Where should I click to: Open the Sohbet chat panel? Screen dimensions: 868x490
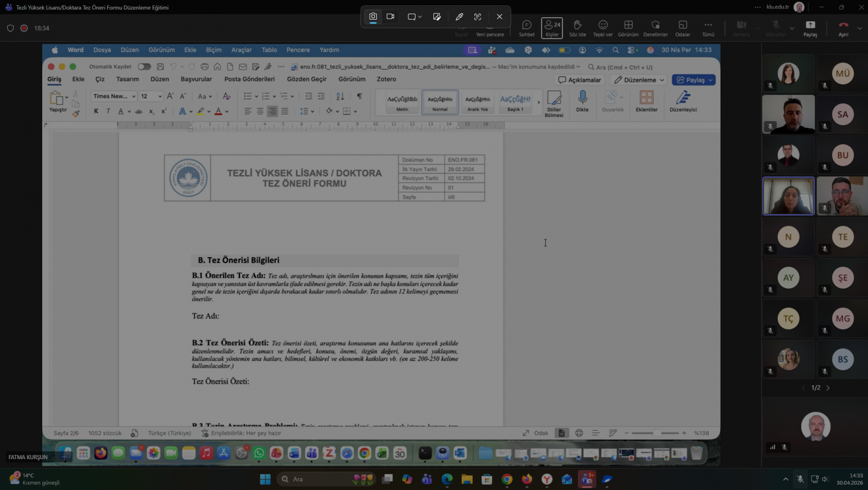pos(527,27)
